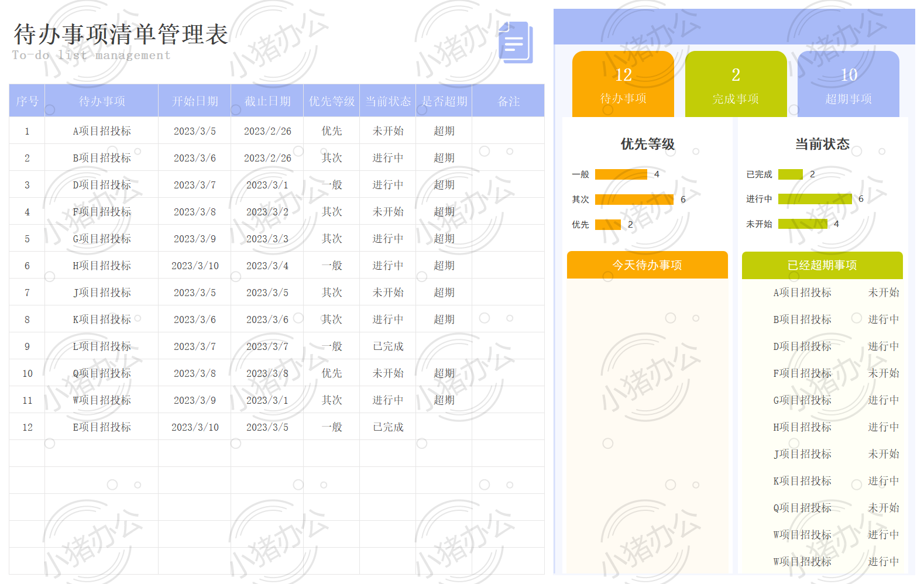Select the E项目招投标 cell in the table
The image size is (924, 584).
click(x=102, y=427)
